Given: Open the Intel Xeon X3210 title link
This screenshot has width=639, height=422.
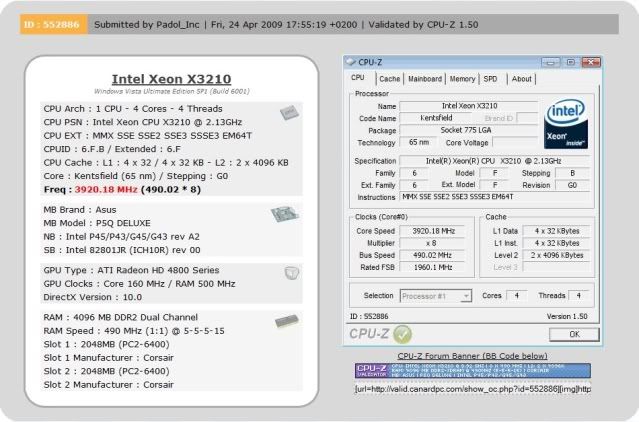Looking at the screenshot, I should point(172,79).
